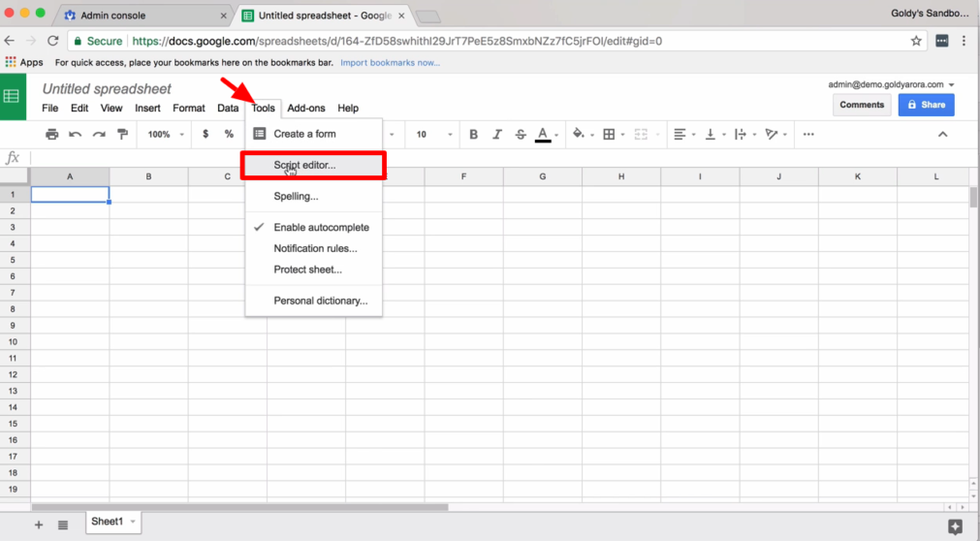Image resolution: width=980 pixels, height=541 pixels.
Task: Expand the account email dropdown
Action: (951, 84)
